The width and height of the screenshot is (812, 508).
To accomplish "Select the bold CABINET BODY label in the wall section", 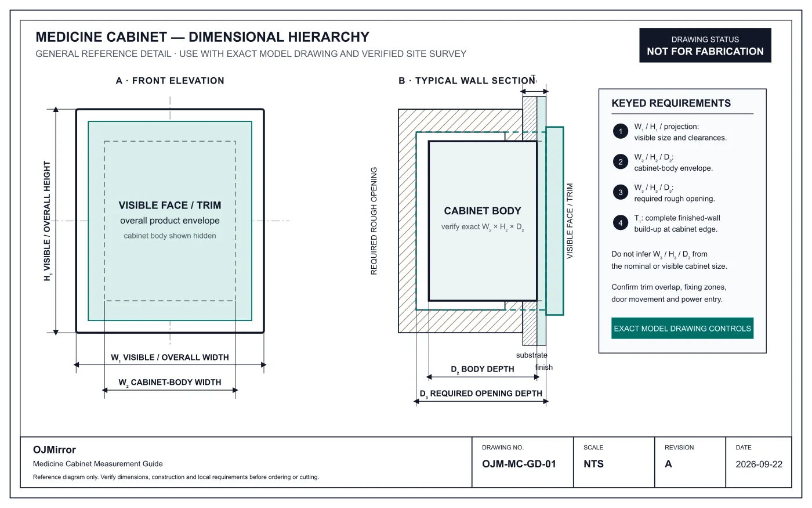I will point(483,211).
